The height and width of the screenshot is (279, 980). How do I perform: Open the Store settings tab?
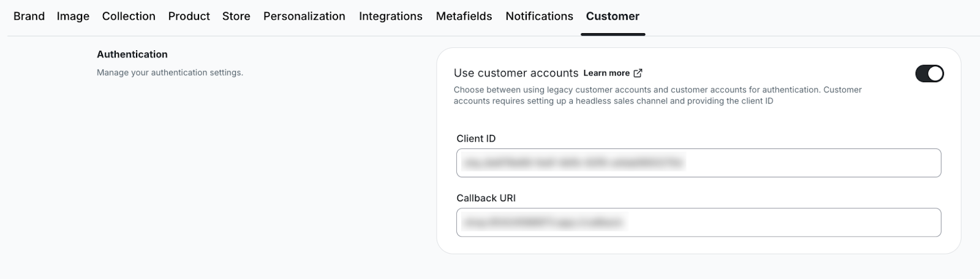[x=236, y=17]
